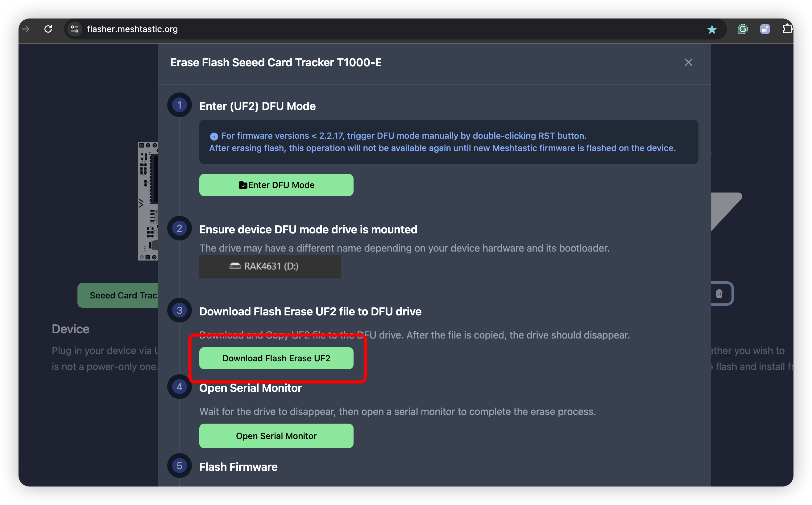Screen dimensions: 812x505
Task: Click the step 3 number circle
Action: (180, 310)
